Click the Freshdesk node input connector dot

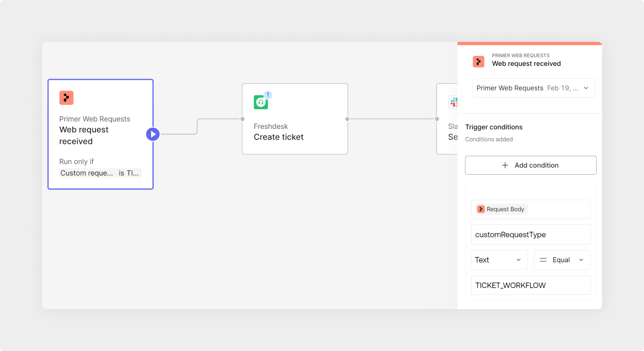(x=242, y=119)
